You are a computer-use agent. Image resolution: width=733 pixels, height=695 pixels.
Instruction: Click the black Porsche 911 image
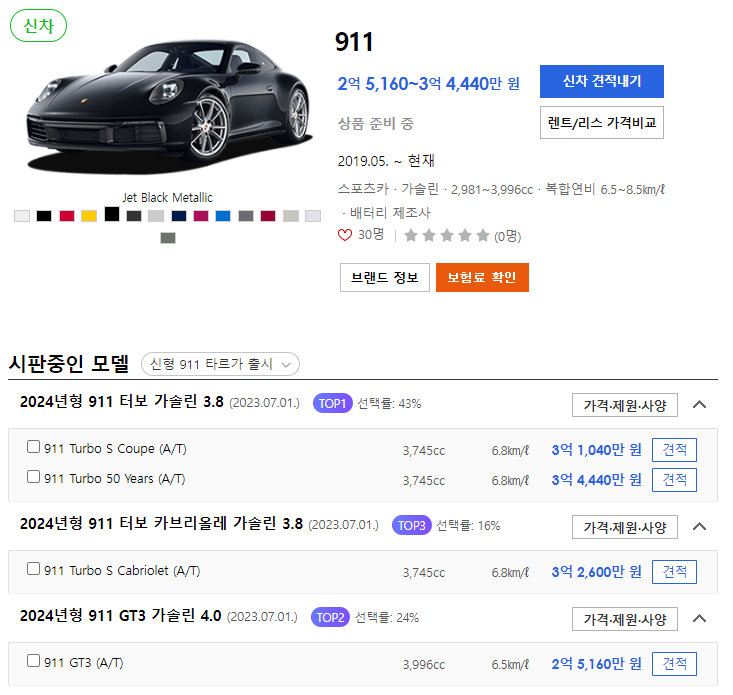[x=168, y=105]
